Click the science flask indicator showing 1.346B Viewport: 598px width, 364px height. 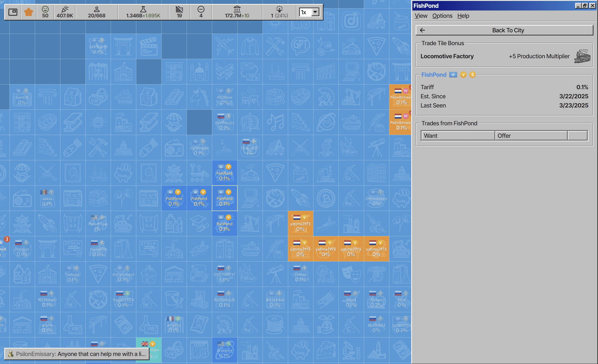[x=143, y=12]
